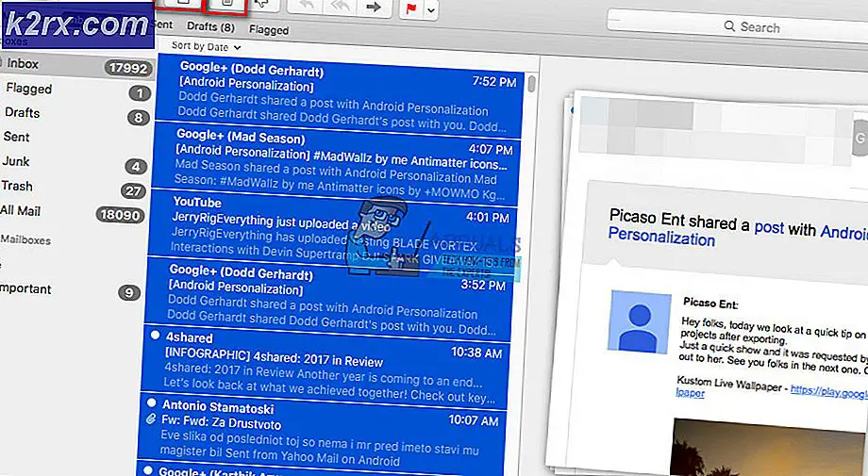The height and width of the screenshot is (476, 868).
Task: Open Drafts (8) in the favorites bar
Action: pos(210,26)
